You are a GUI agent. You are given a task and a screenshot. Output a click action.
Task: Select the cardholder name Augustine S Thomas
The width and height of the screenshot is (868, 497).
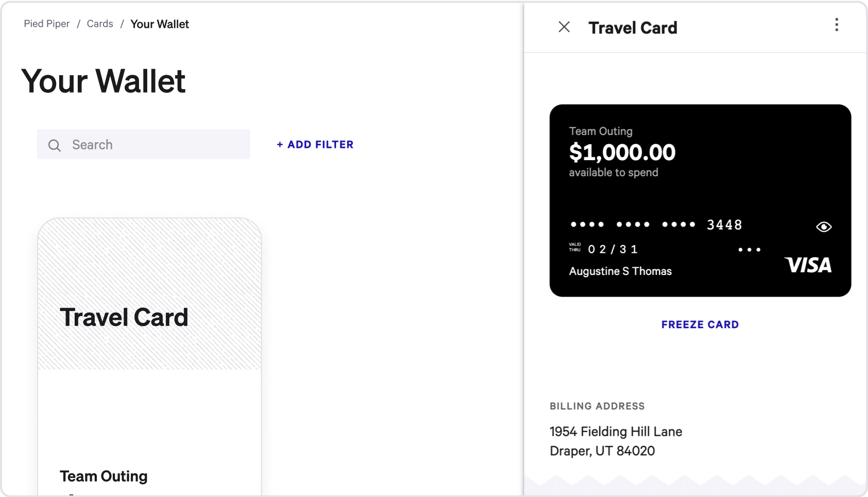click(x=620, y=271)
